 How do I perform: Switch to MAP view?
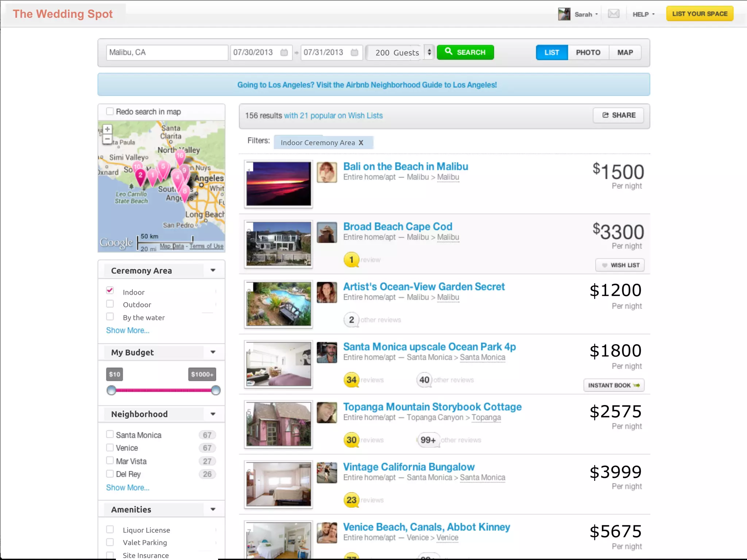tap(625, 52)
